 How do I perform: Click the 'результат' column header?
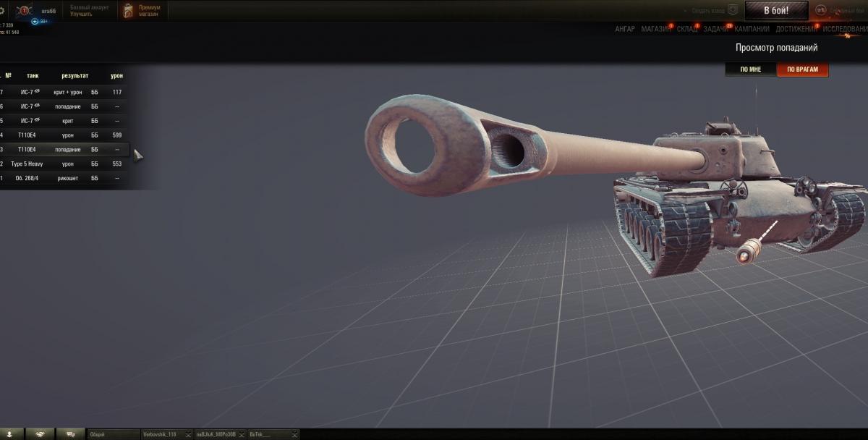(x=75, y=75)
